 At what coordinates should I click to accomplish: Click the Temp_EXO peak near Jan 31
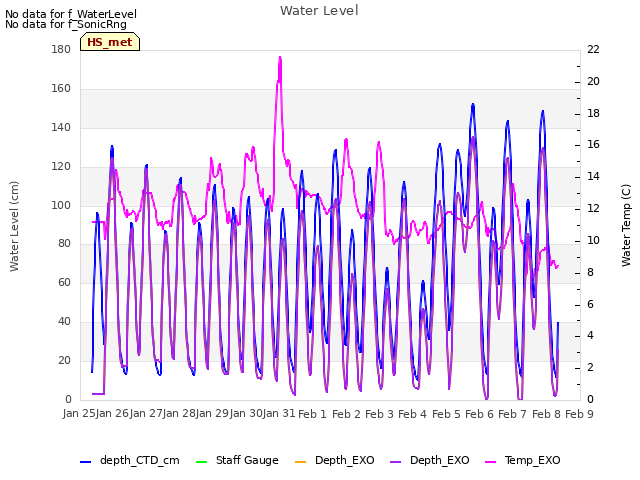[x=280, y=58]
